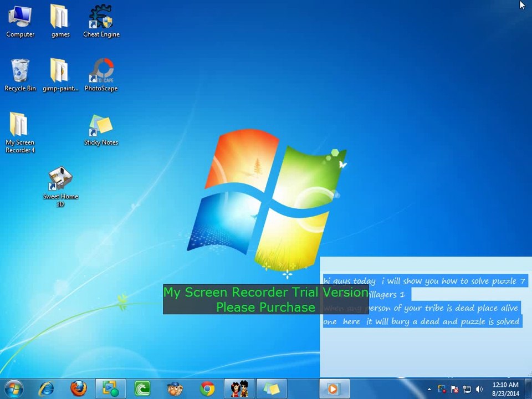Image resolution: width=532 pixels, height=399 pixels.
Task: Launch Firefox from the taskbar
Action: point(78,389)
